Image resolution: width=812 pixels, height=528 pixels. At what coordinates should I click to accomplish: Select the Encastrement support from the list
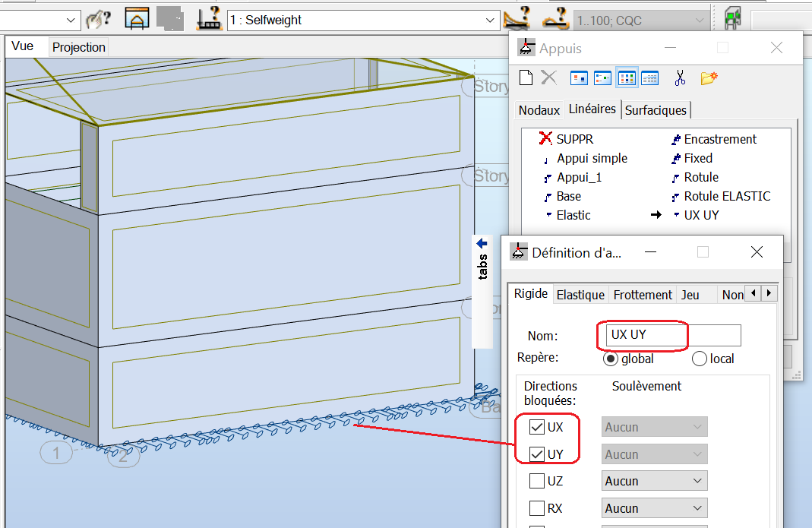point(719,139)
